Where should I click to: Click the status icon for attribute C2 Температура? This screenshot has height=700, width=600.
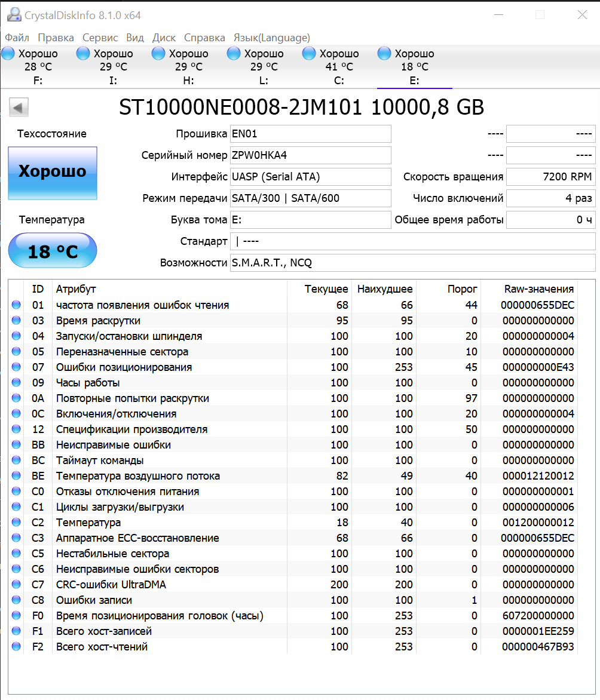point(16,523)
